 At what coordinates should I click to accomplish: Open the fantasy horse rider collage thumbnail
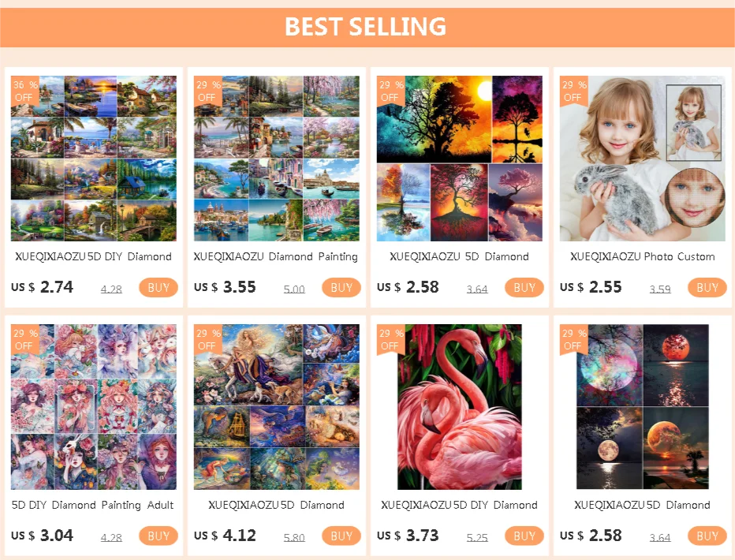coord(277,407)
